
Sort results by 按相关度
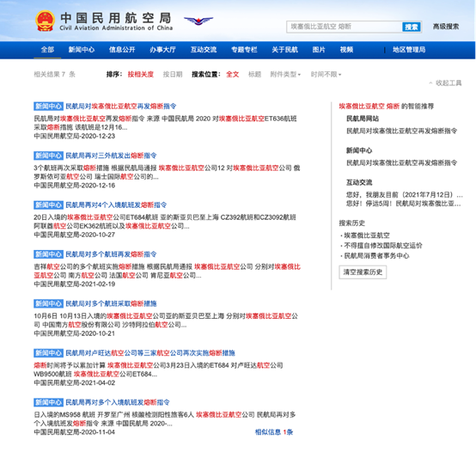[x=141, y=75]
